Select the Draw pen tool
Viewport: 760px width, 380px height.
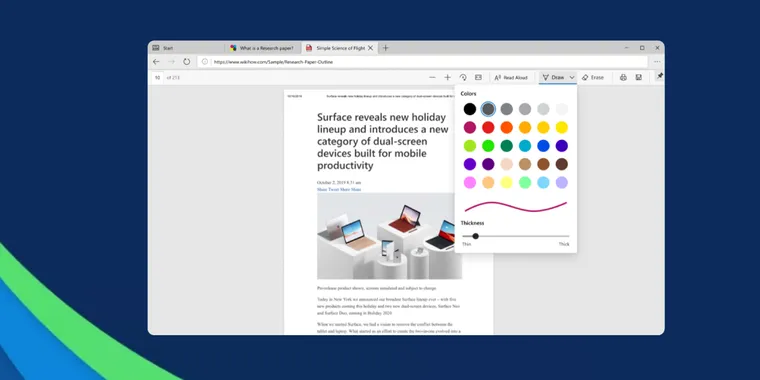click(x=553, y=78)
